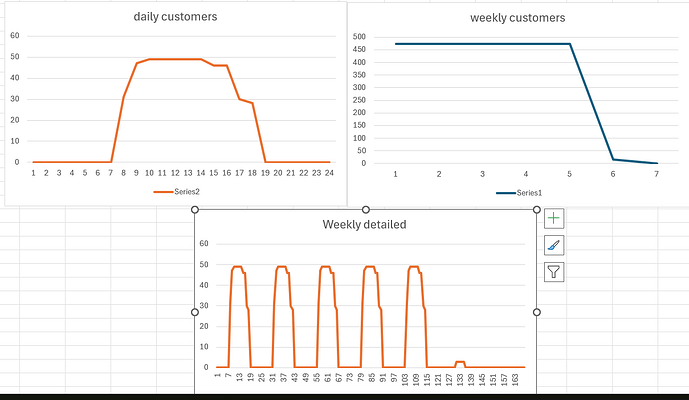
Task: Click right-middle handle of Weekly detailed chart
Action: [536, 312]
